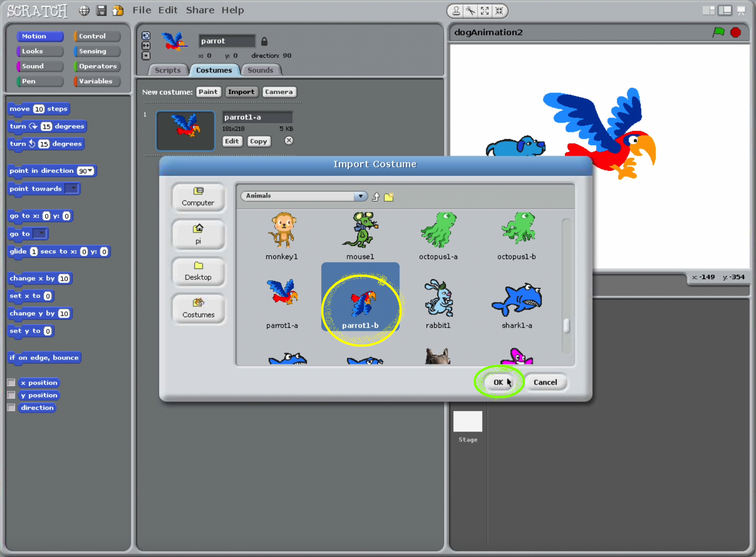
Task: Expand the point in direction 90 dropdown
Action: 90,171
